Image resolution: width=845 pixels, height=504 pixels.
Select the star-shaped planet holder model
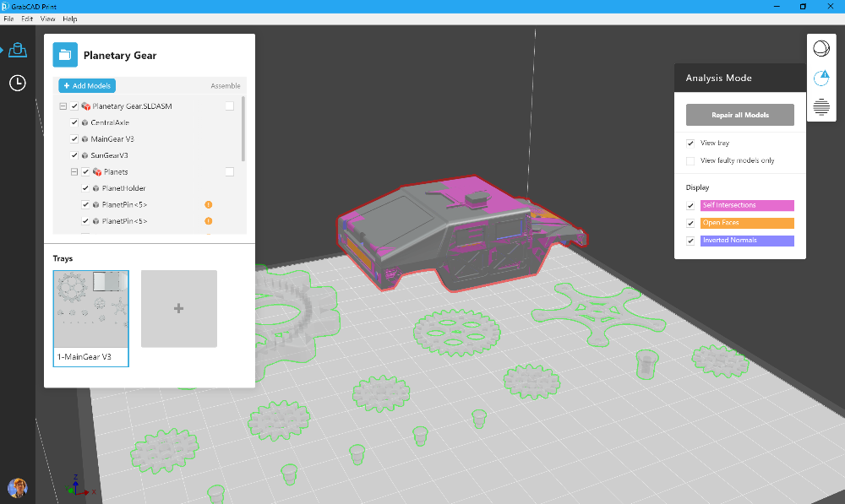[x=598, y=312]
